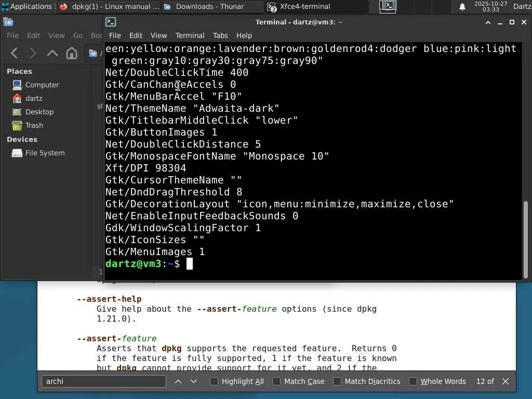Open Thunar's Go menu
532x399 pixels.
(78, 35)
